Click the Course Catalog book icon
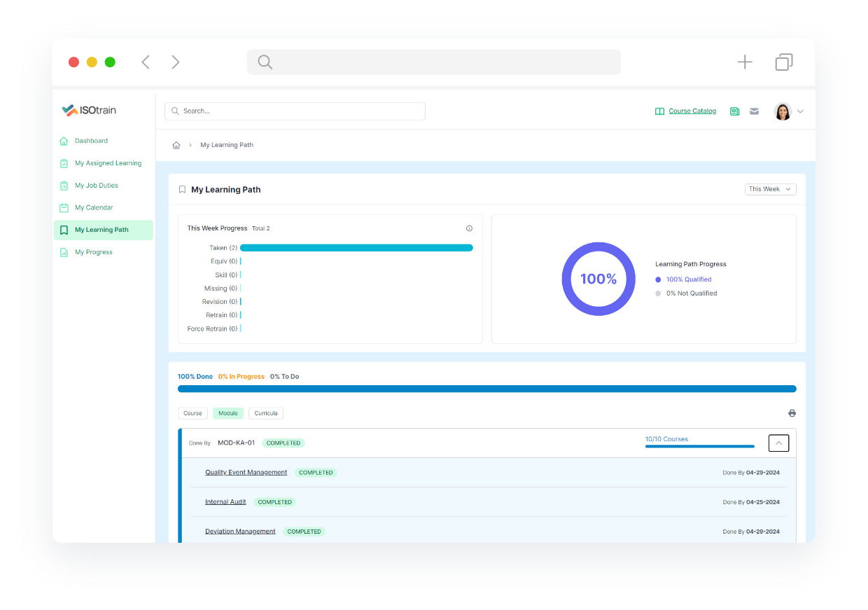 pos(659,111)
